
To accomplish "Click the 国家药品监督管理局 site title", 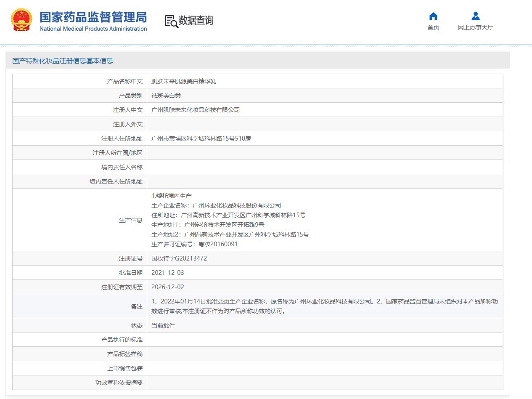I will point(93,17).
